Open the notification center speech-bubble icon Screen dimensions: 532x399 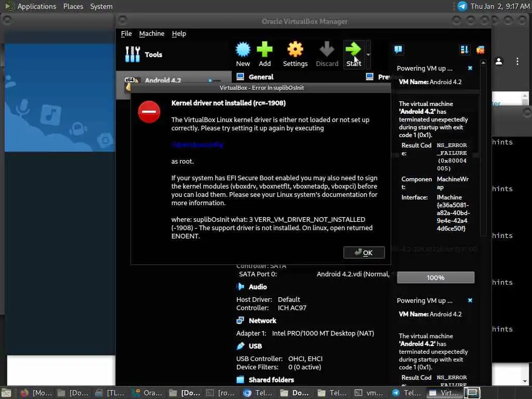[x=398, y=50]
